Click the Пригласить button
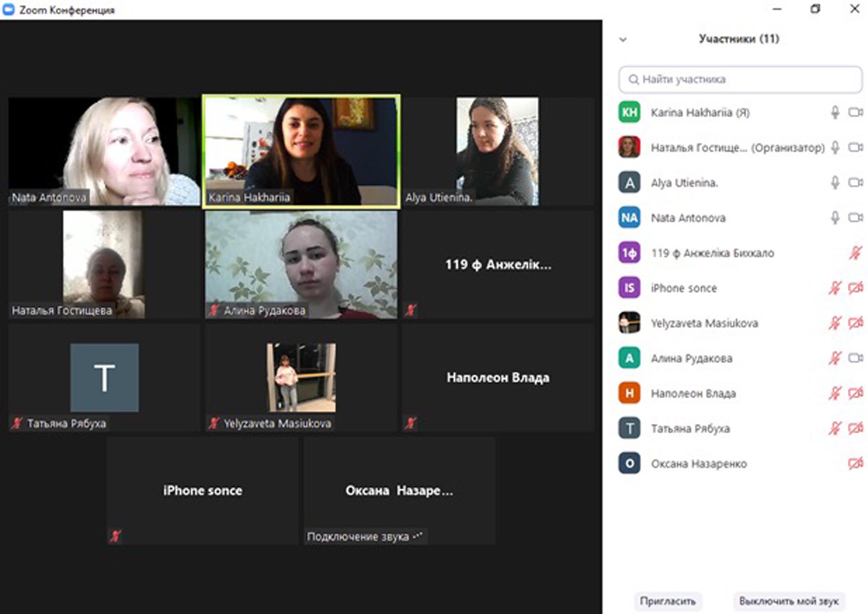Screen dimensions: 868x614 (667, 601)
